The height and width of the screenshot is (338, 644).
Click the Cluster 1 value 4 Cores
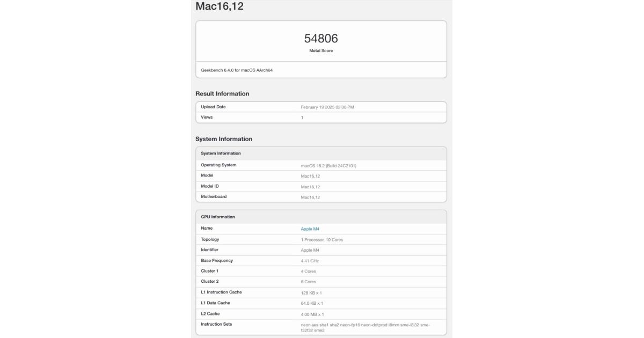[x=308, y=271]
